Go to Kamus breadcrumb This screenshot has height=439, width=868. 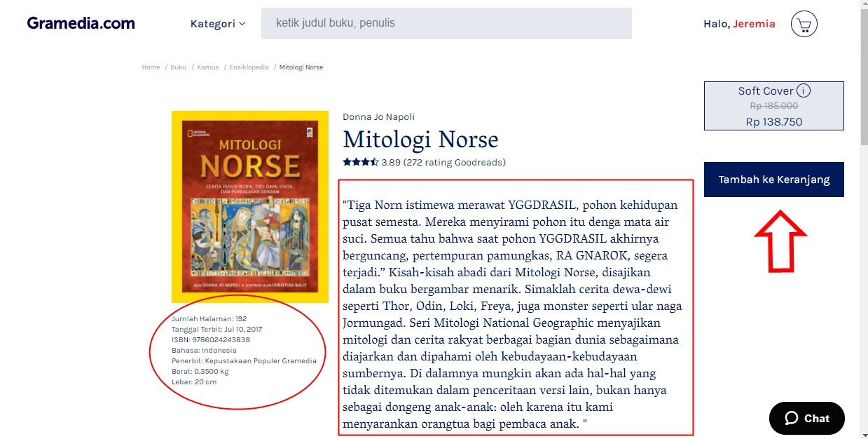[208, 67]
